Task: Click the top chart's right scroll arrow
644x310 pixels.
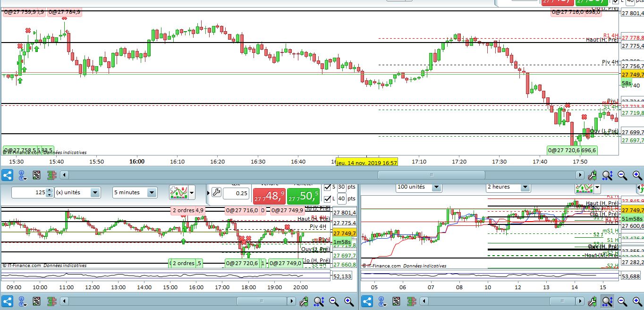Action: pyautogui.click(x=581, y=175)
